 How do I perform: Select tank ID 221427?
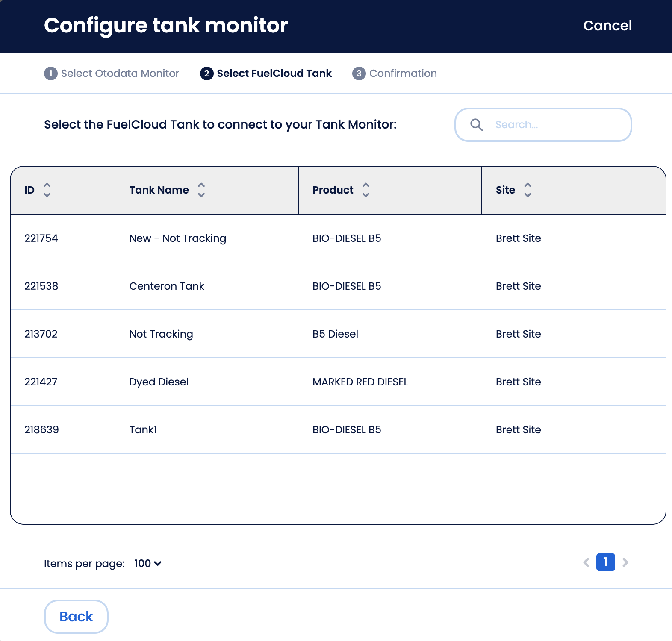41,382
